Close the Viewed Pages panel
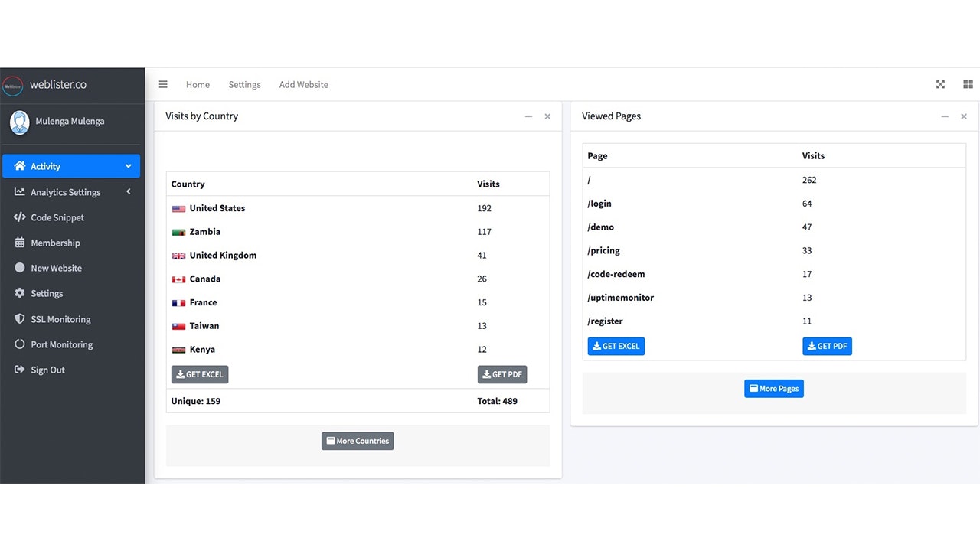This screenshot has width=980, height=551. [964, 116]
